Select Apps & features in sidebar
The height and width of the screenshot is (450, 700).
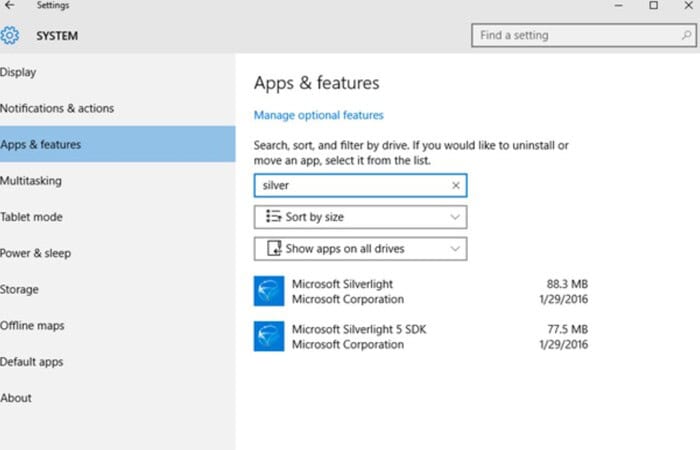[x=117, y=144]
